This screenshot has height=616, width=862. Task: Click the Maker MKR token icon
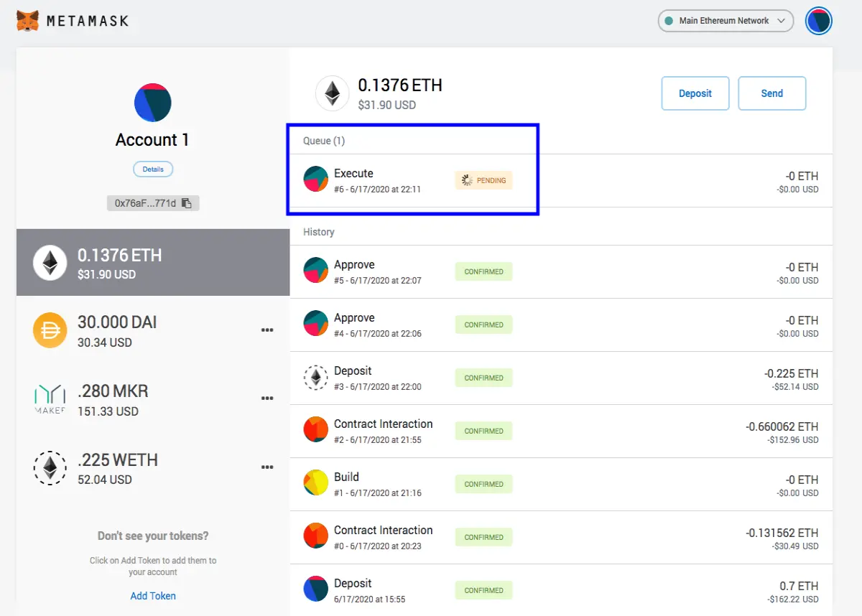click(50, 400)
